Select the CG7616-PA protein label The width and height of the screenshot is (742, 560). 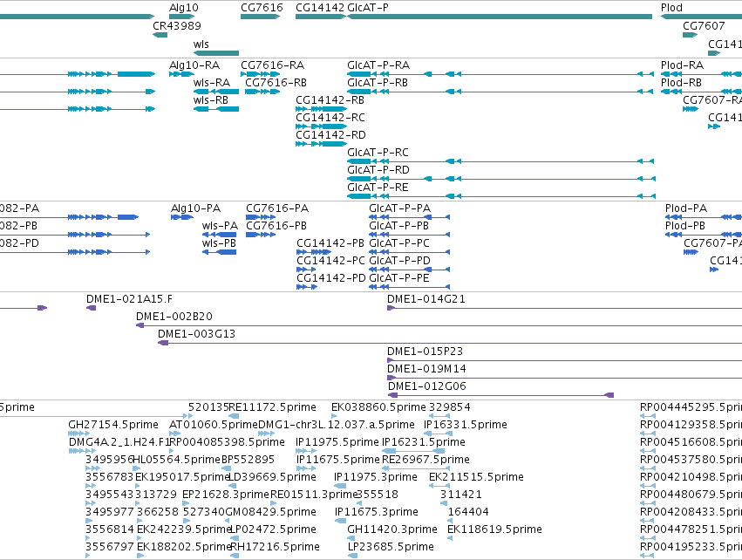coord(277,208)
